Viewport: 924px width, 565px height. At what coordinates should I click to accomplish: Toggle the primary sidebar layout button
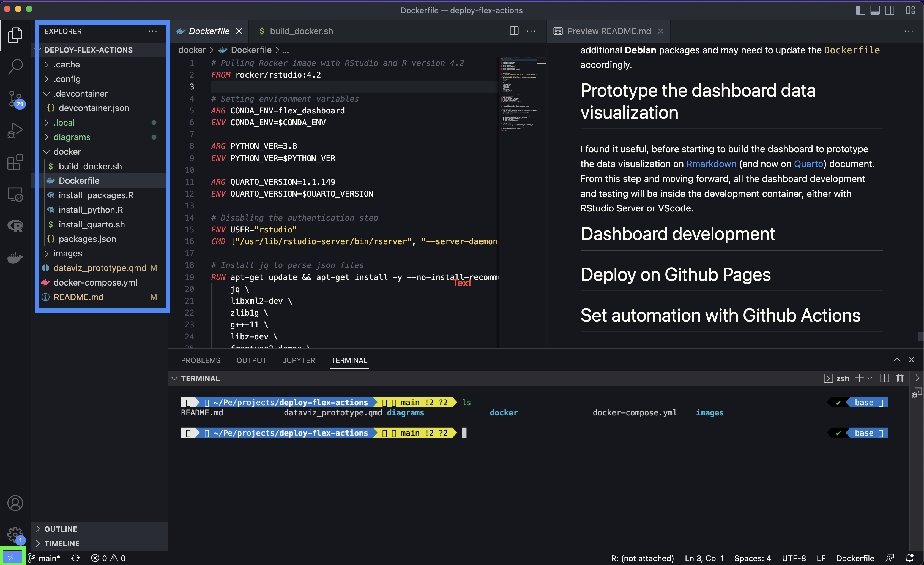[x=860, y=10]
